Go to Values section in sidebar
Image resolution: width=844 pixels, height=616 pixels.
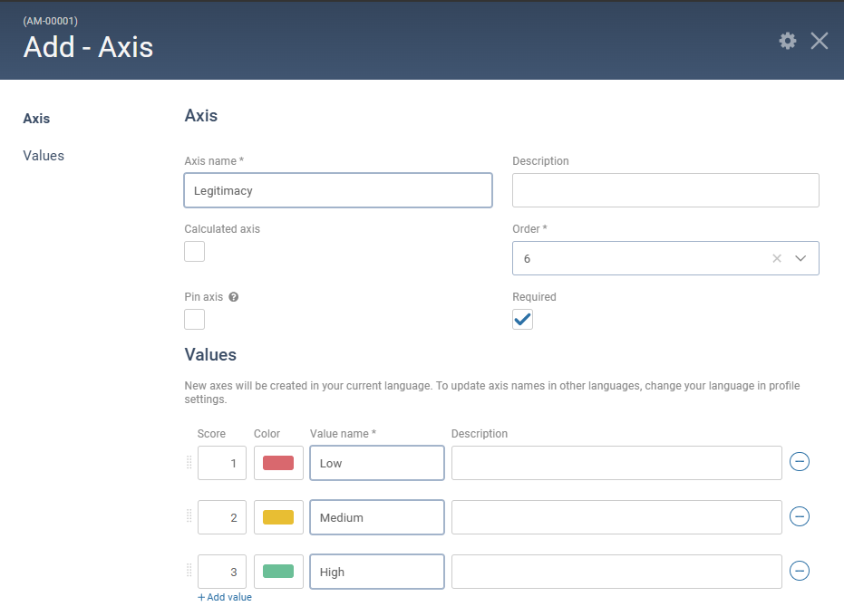pos(44,156)
